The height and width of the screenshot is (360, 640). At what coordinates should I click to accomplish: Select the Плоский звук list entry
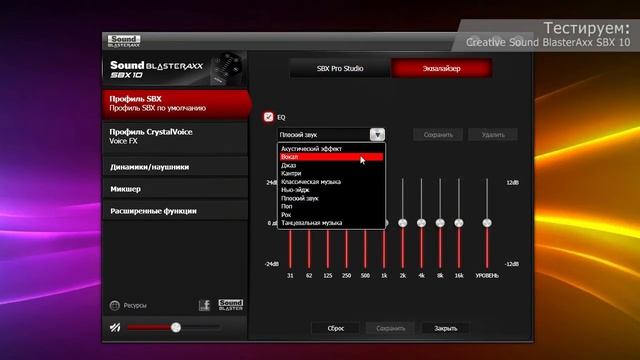(x=331, y=198)
